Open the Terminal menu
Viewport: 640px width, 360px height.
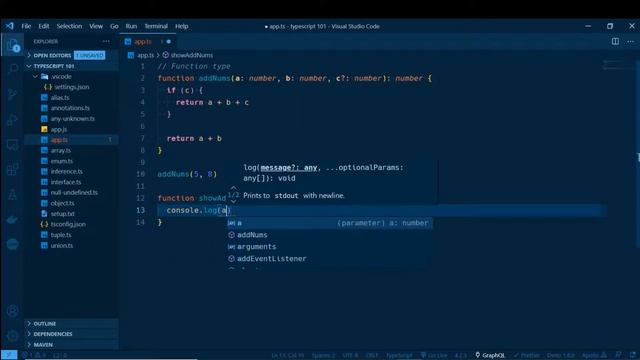pos(156,26)
